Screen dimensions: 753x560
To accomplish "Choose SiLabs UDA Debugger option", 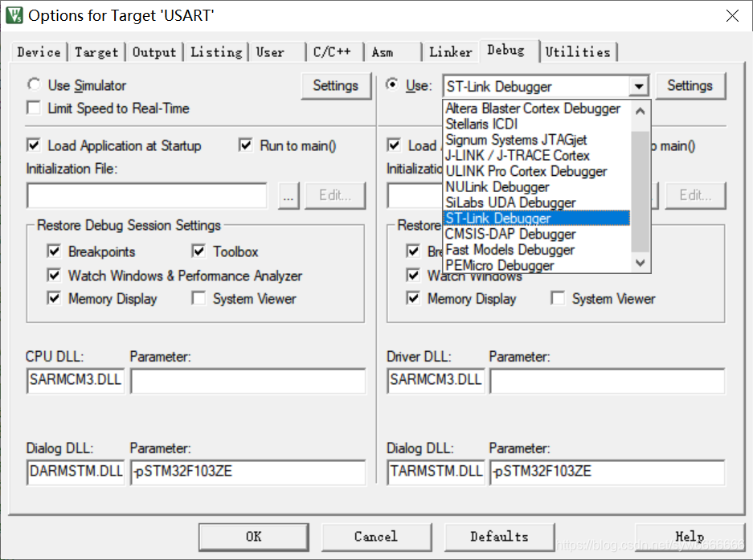I will [536, 202].
